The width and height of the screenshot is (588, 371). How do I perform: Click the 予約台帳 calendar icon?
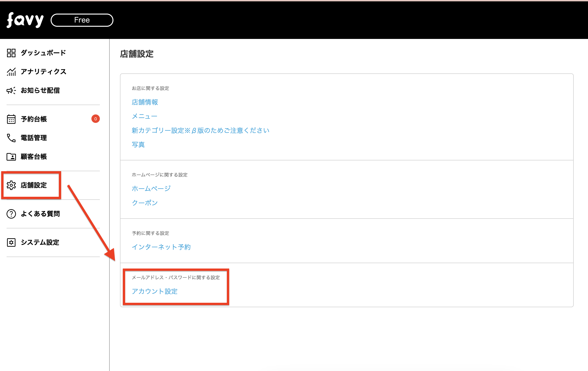click(11, 119)
